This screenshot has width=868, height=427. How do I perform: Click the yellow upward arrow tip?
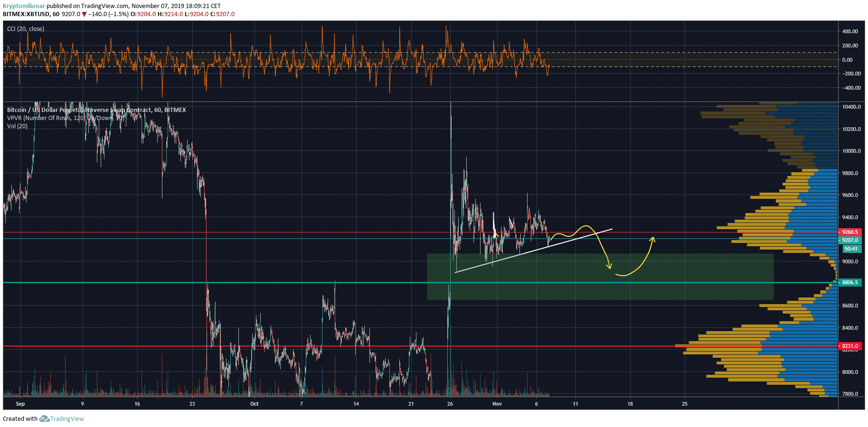(653, 238)
